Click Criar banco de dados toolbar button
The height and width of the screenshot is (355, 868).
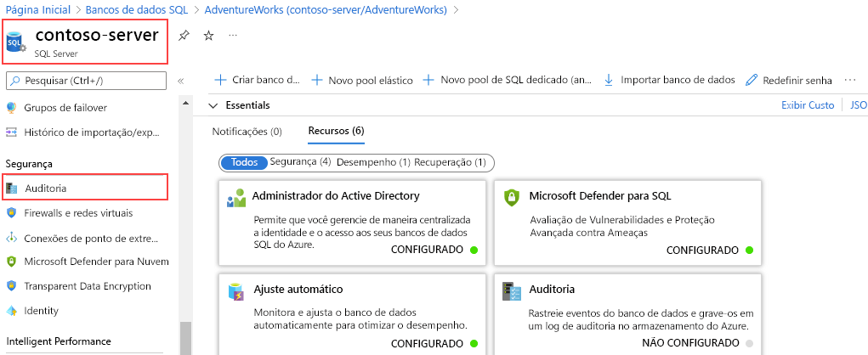click(x=257, y=80)
